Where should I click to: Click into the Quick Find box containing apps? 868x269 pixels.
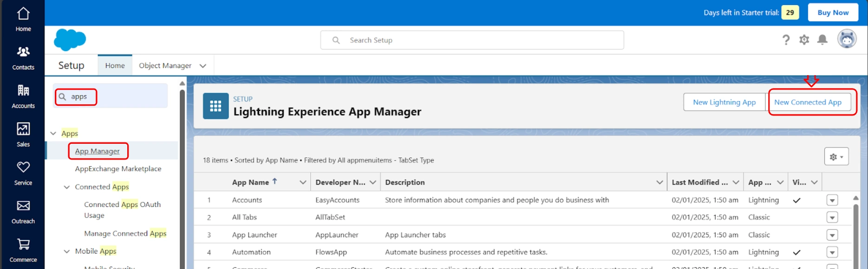(111, 96)
